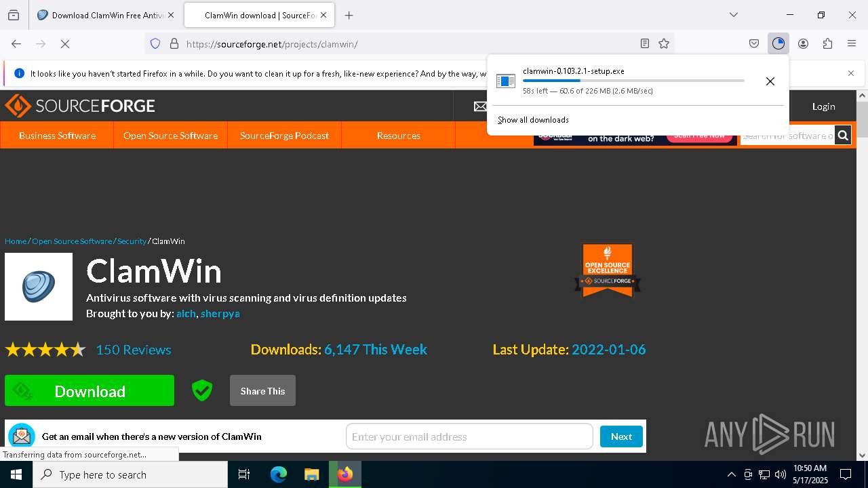Cancel the clamwin setup download
The height and width of the screenshot is (488, 868).
click(x=770, y=81)
